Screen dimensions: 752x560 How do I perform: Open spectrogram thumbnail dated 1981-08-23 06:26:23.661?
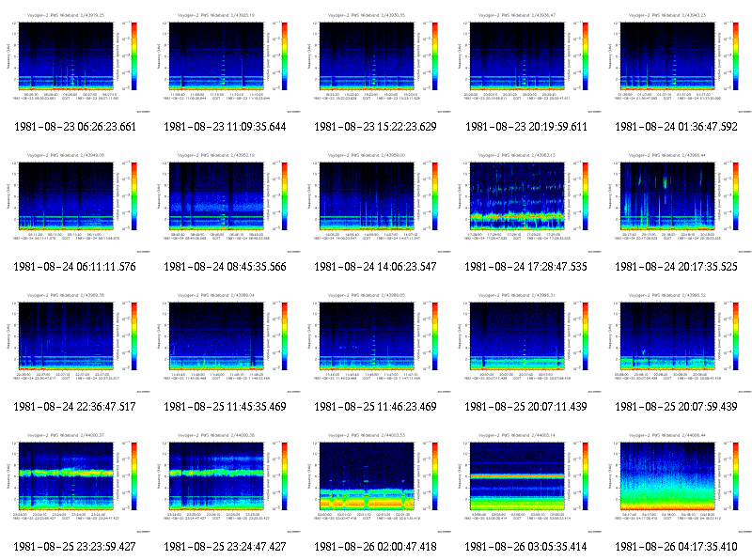click(x=75, y=62)
